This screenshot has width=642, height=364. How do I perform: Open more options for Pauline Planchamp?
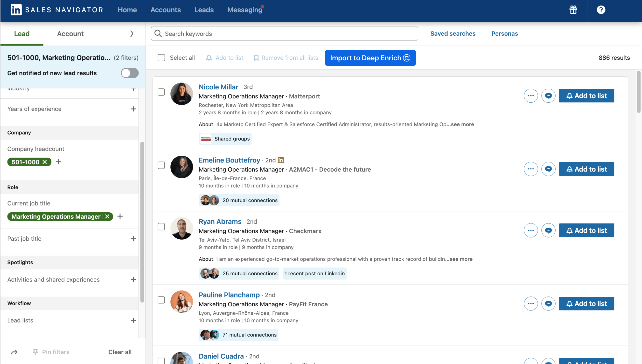tap(531, 303)
